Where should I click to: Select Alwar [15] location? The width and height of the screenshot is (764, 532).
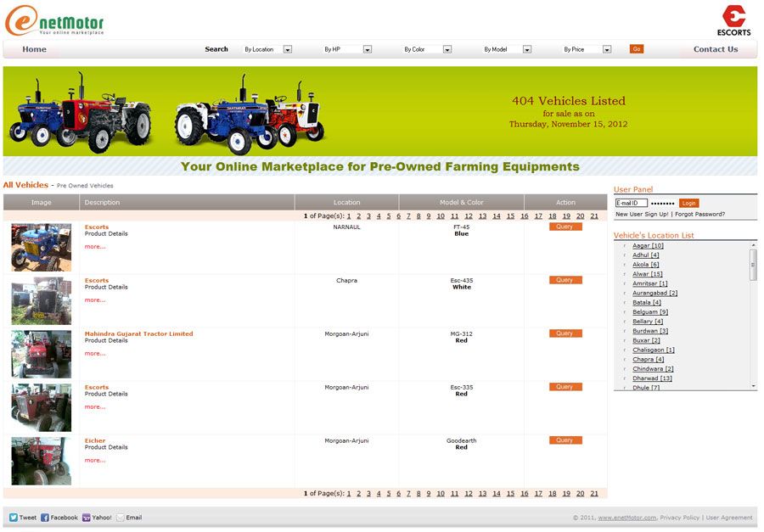(648, 274)
